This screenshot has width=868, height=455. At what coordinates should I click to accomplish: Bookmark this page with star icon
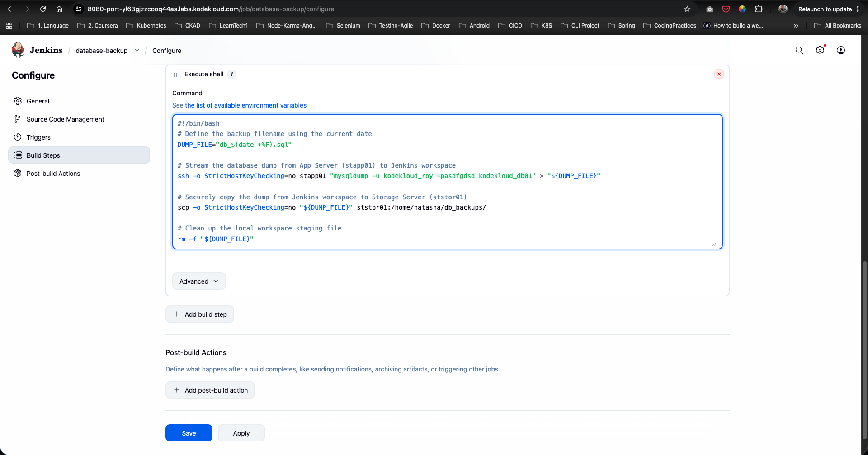(x=687, y=9)
